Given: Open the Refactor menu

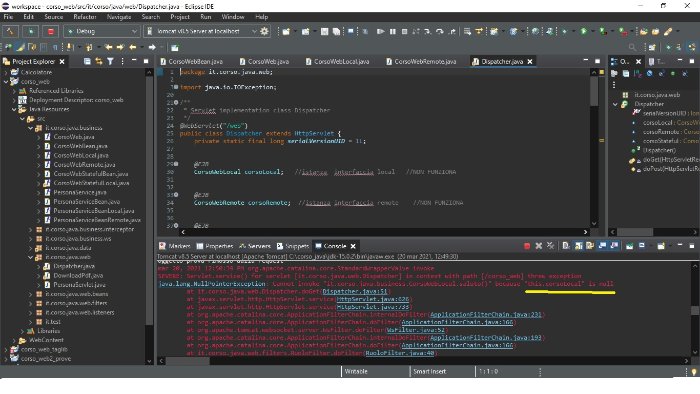Looking at the screenshot, I should point(85,17).
